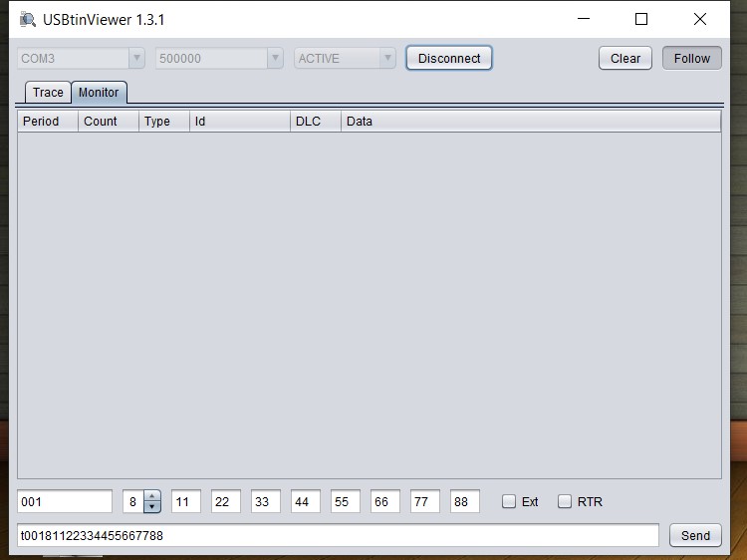Click the CAN ID field containing 001
The width and height of the screenshot is (747, 560).
tap(65, 502)
